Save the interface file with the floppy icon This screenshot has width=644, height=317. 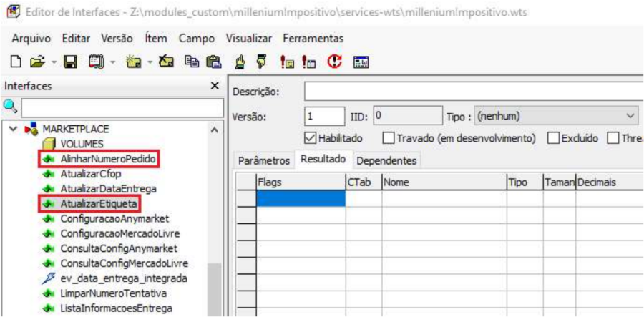[x=69, y=62]
